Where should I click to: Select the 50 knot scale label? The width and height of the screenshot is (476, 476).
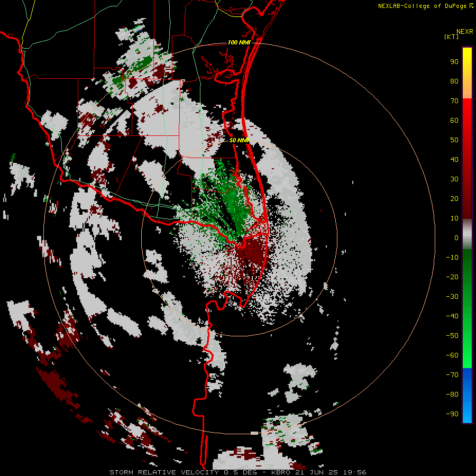pyautogui.click(x=454, y=140)
